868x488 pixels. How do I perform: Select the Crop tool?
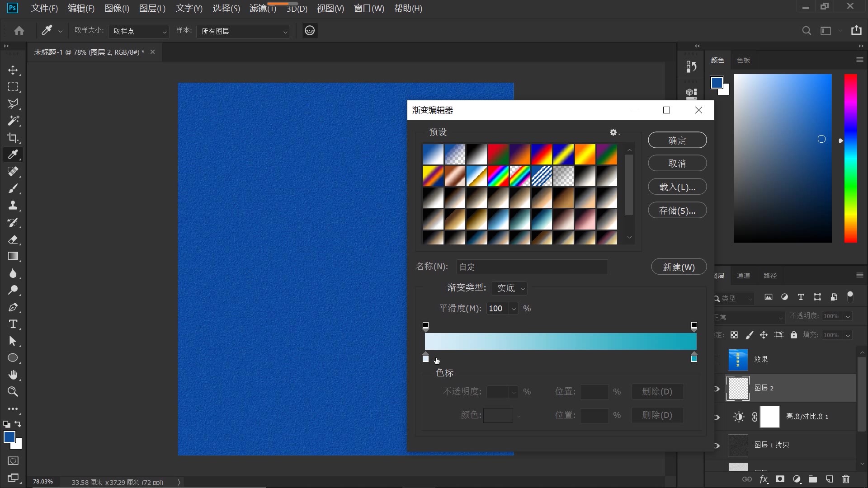tap(13, 138)
